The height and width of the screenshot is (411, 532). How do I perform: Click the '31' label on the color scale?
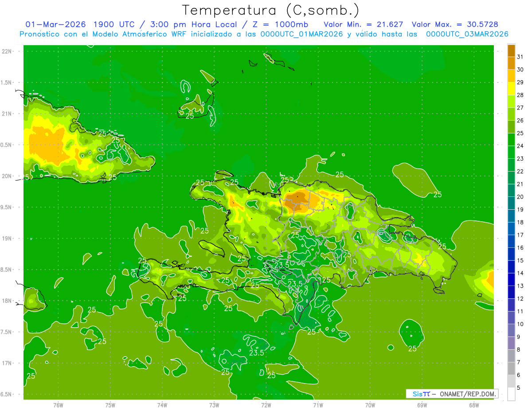[520, 57]
